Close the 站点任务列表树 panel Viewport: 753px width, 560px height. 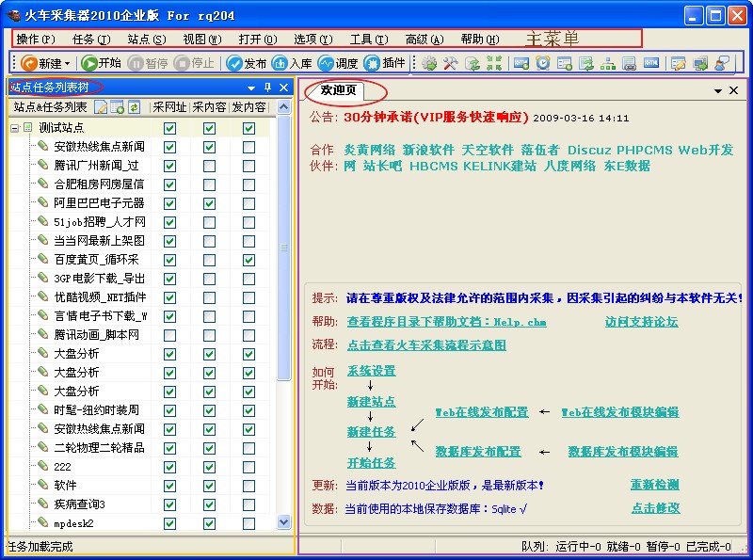point(284,88)
